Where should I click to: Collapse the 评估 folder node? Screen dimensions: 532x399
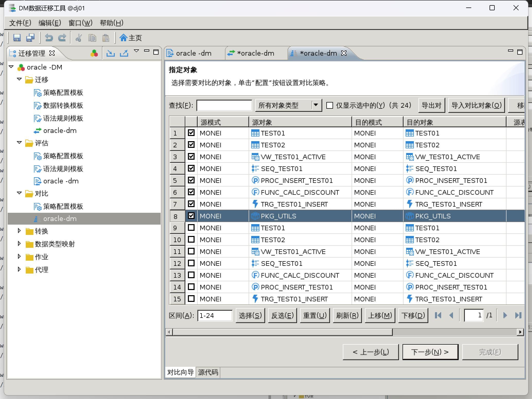[x=19, y=143]
